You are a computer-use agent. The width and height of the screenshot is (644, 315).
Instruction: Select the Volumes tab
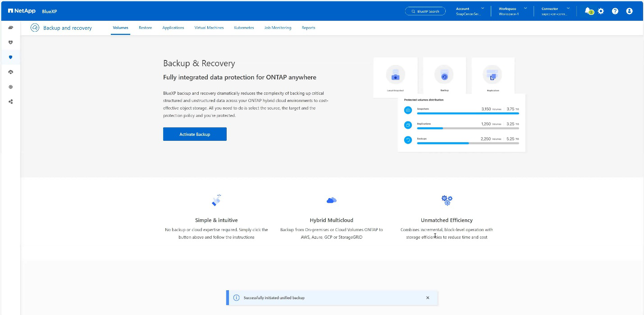click(120, 28)
